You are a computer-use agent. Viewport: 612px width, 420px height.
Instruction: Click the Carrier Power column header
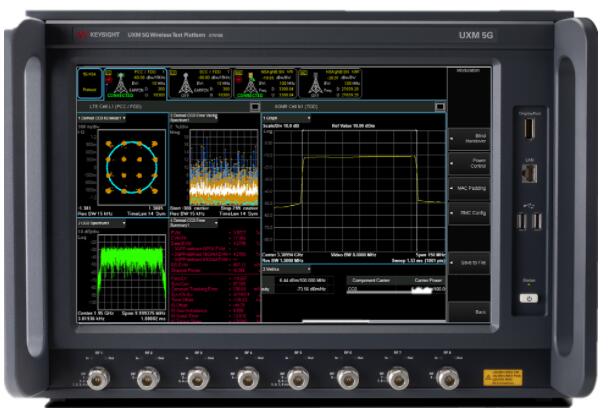pos(428,280)
